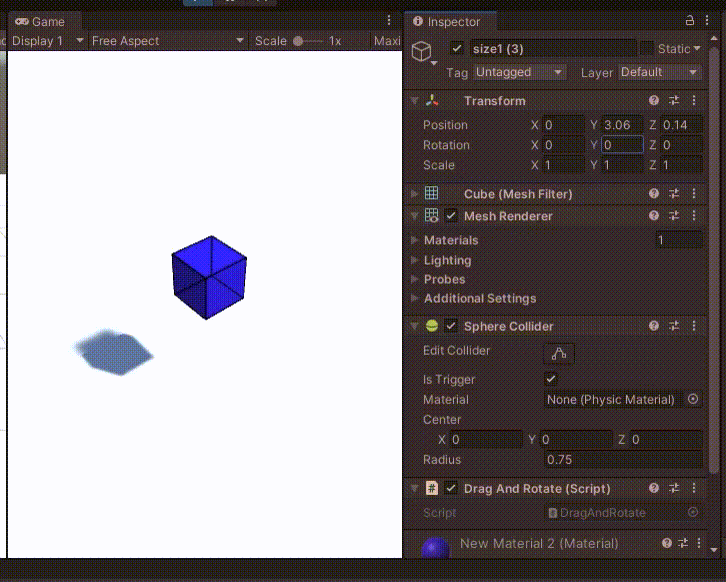Open the Tag dropdown set to Untagged

click(519, 72)
